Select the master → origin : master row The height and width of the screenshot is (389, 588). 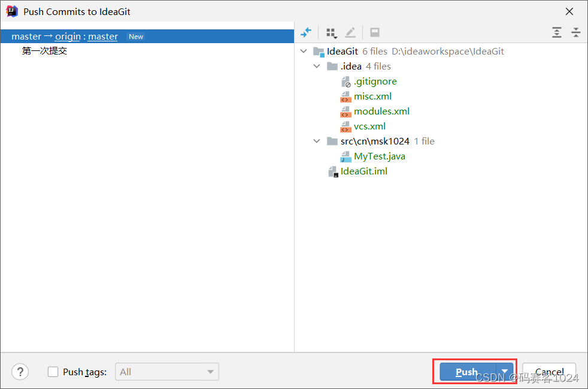pyautogui.click(x=147, y=37)
